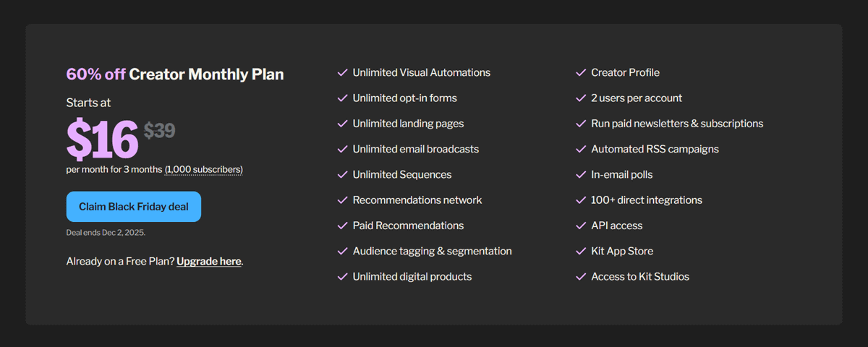Click the 100+ direct integrations text
The height and width of the screenshot is (347, 868).
point(646,200)
